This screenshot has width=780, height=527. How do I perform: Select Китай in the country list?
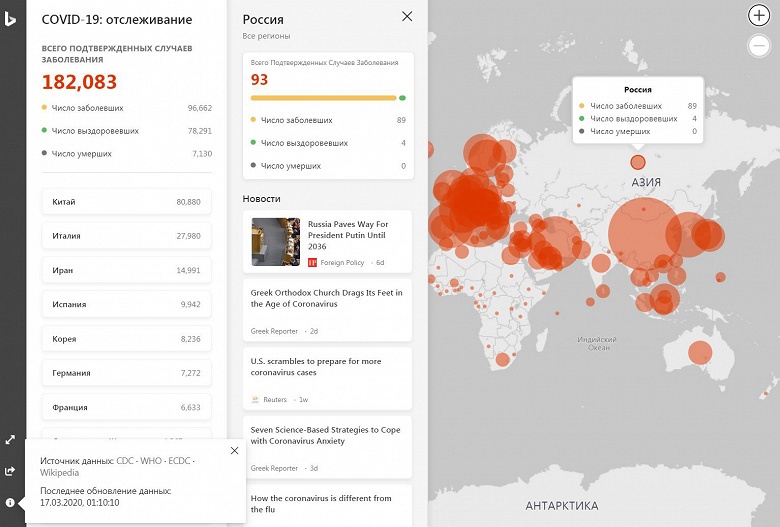pos(126,202)
